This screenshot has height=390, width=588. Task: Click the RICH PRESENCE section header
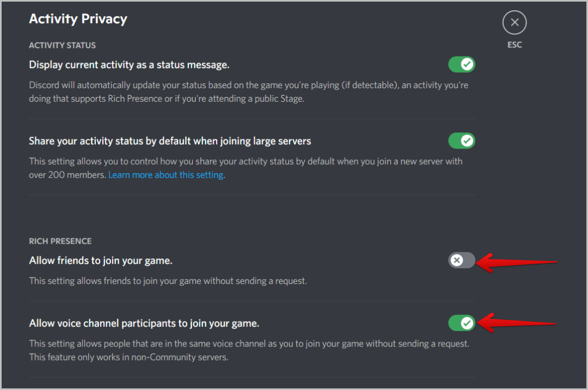[60, 241]
